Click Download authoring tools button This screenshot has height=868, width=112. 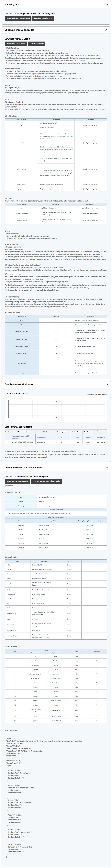43,18
